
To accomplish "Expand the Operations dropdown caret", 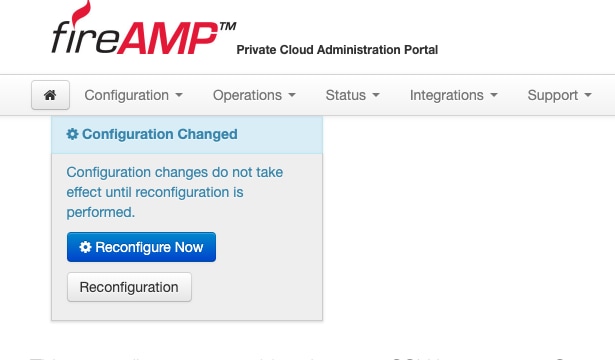I will pos(292,95).
